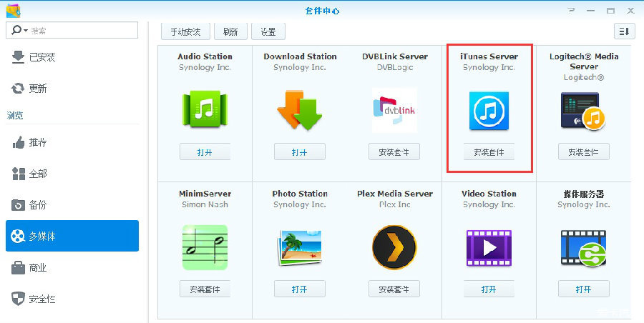
Task: Click the Photo Station beach icon
Action: (299, 247)
